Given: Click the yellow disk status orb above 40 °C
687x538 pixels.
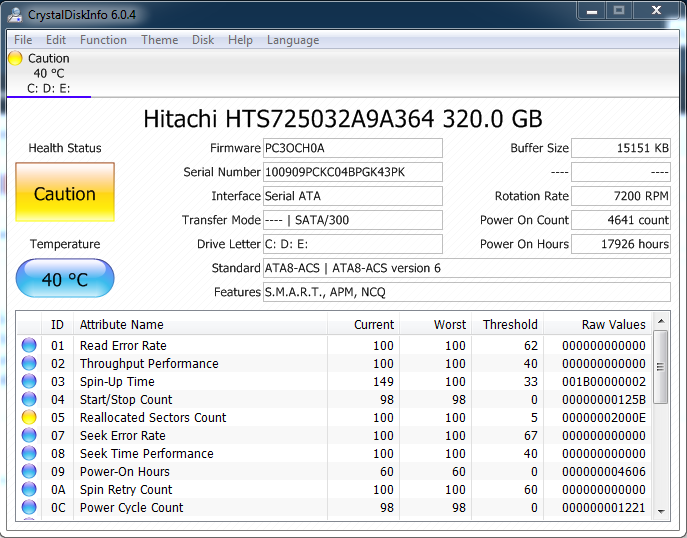Looking at the screenshot, I should 15,58.
